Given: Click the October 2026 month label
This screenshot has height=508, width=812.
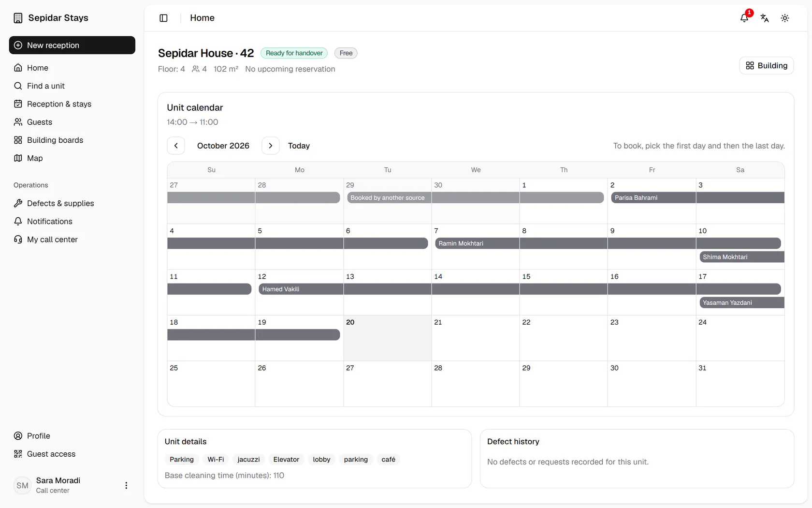Looking at the screenshot, I should point(223,146).
